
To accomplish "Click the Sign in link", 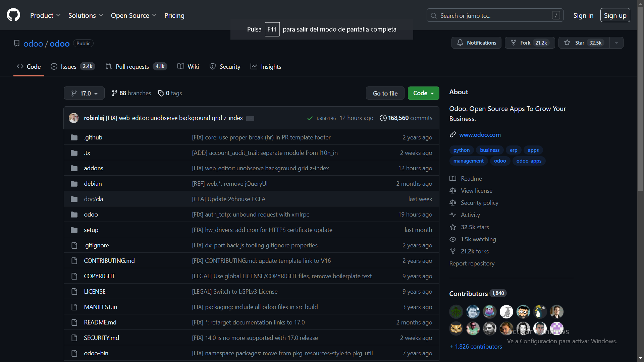I will point(583,15).
